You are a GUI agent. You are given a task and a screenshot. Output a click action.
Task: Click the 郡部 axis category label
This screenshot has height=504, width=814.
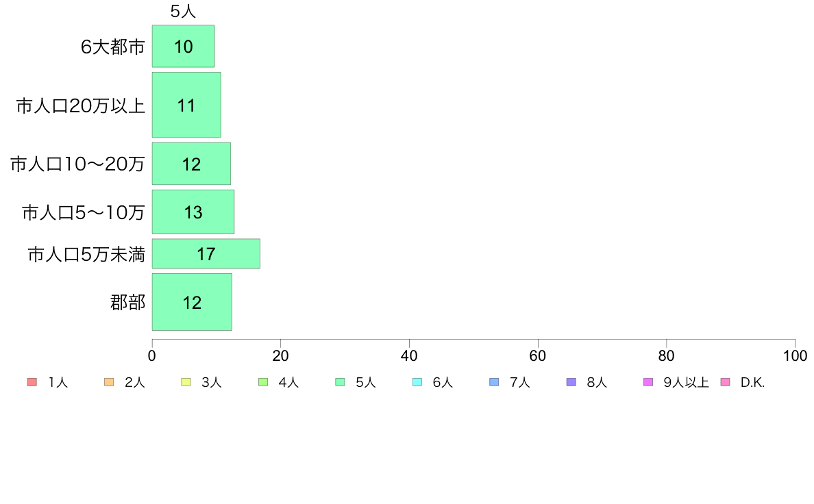pos(127,302)
